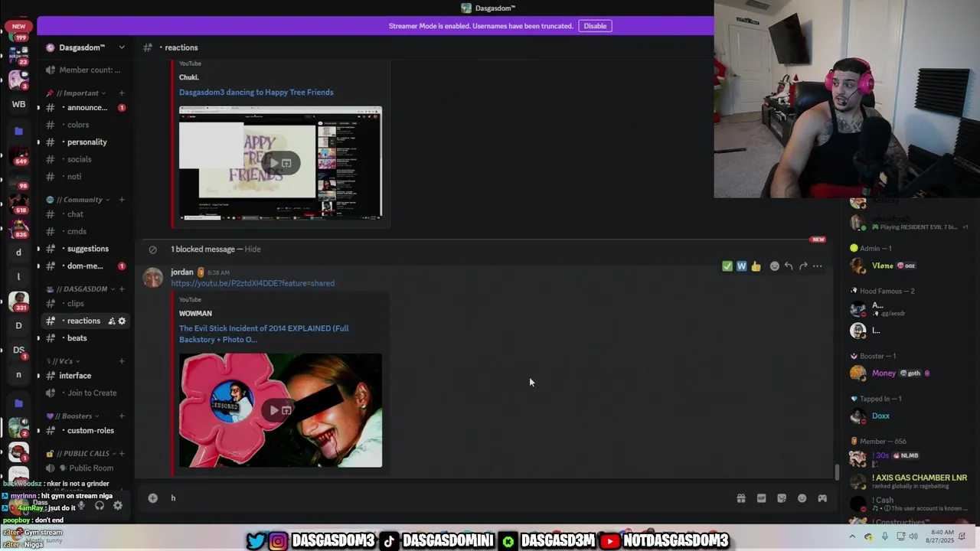Add a channel to the Important category
This screenshot has width=980, height=551.
(122, 93)
